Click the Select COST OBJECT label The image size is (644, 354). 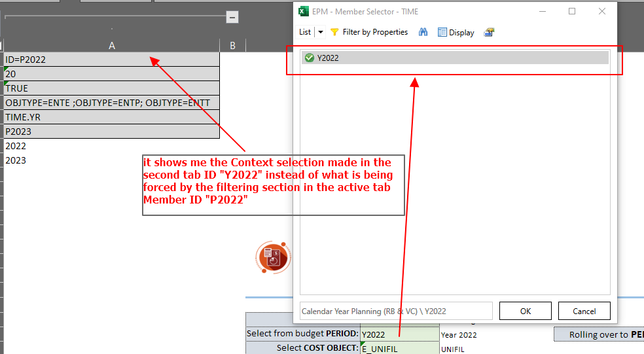coord(303,348)
